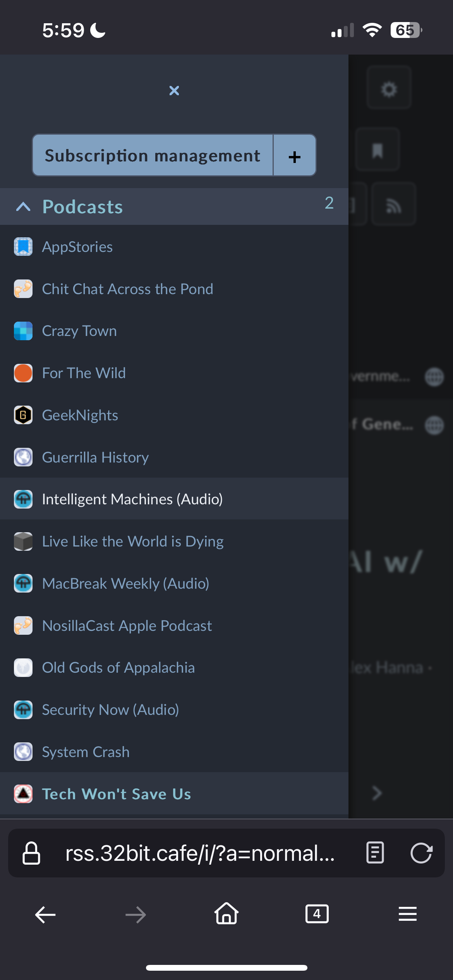Select the Intelligent Machines (Audio) feed
Viewport: 453px width, 980px height.
click(x=132, y=499)
